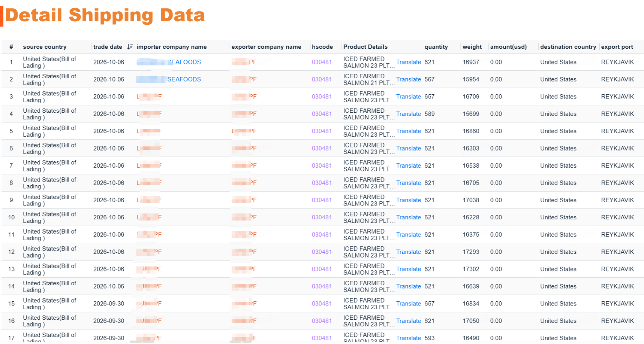Open importer SEAFOODS link in row 2

pos(169,79)
